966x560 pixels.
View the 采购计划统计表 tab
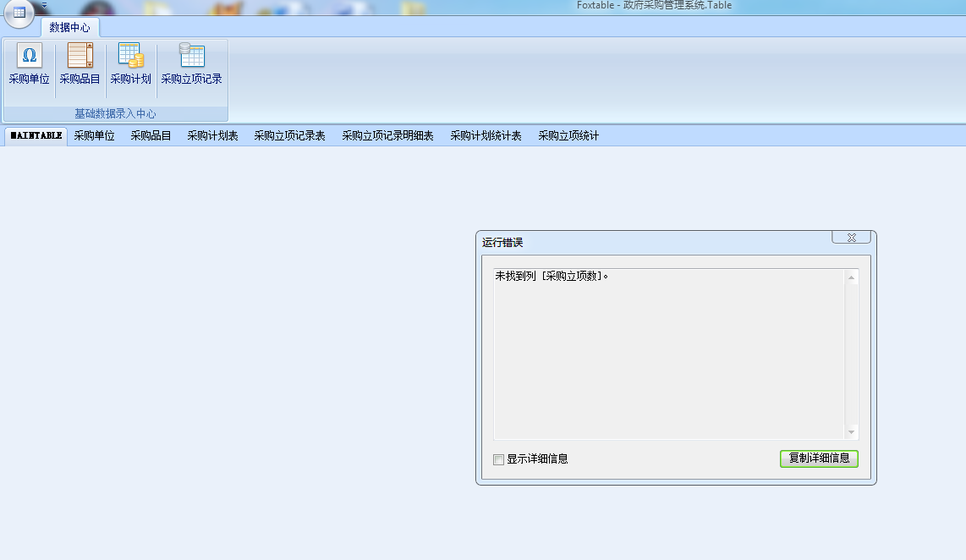486,135
